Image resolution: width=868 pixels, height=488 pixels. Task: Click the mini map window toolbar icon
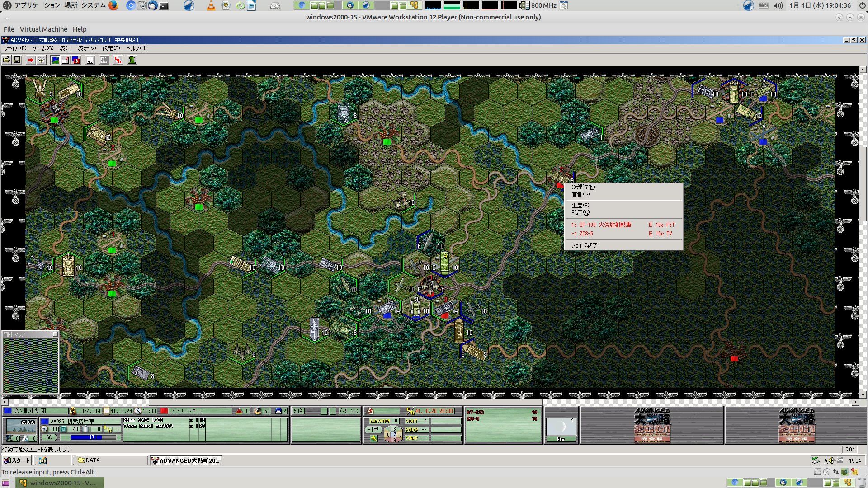pyautogui.click(x=66, y=60)
